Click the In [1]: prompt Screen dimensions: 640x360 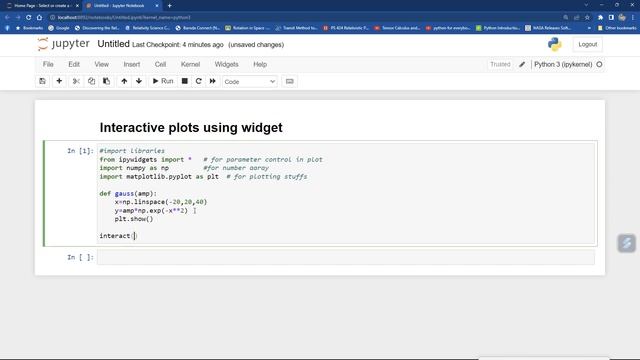80,151
